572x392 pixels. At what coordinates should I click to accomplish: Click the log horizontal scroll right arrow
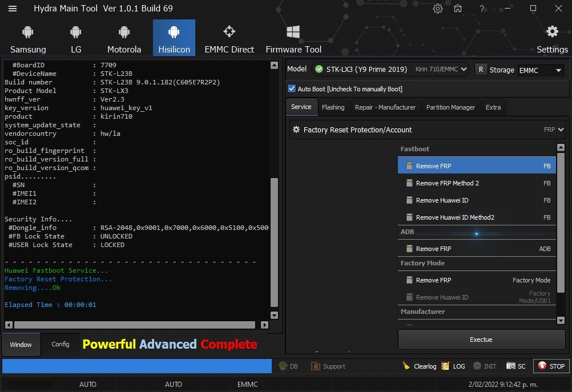click(x=265, y=325)
